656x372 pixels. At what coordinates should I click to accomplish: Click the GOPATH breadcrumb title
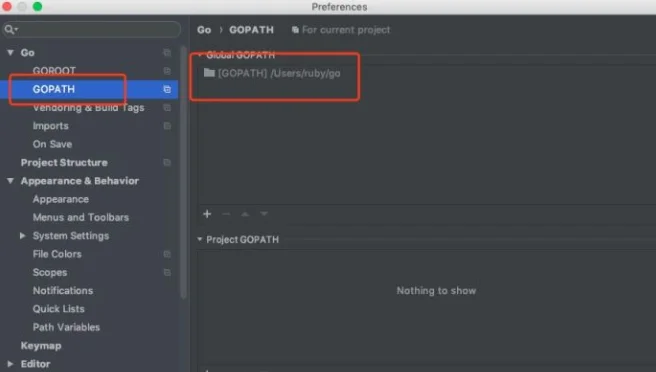click(251, 30)
